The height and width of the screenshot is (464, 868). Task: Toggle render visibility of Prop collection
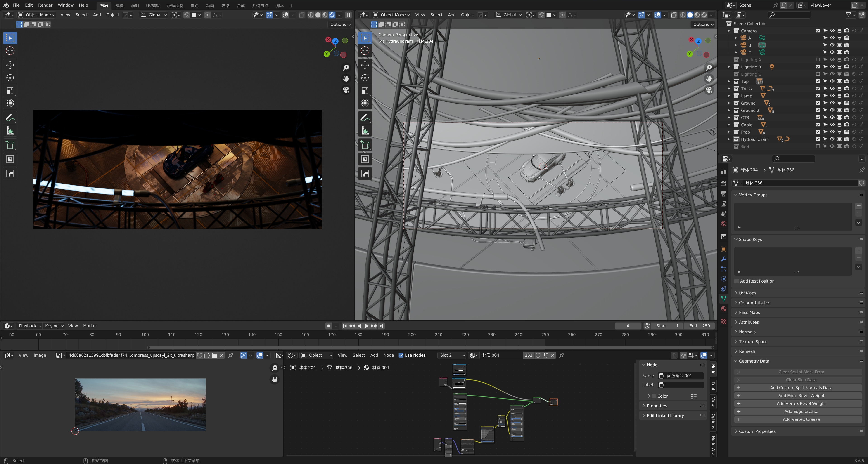point(847,132)
